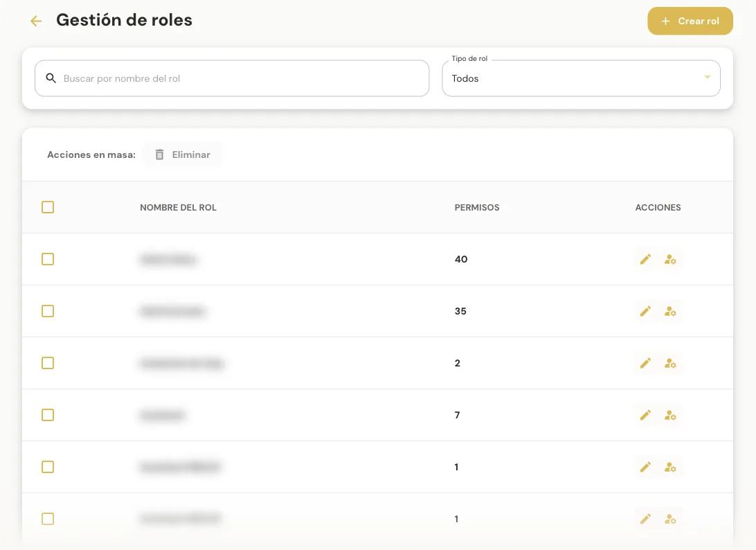
Task: Open the Tipo de rol dropdown
Action: pyautogui.click(x=581, y=78)
